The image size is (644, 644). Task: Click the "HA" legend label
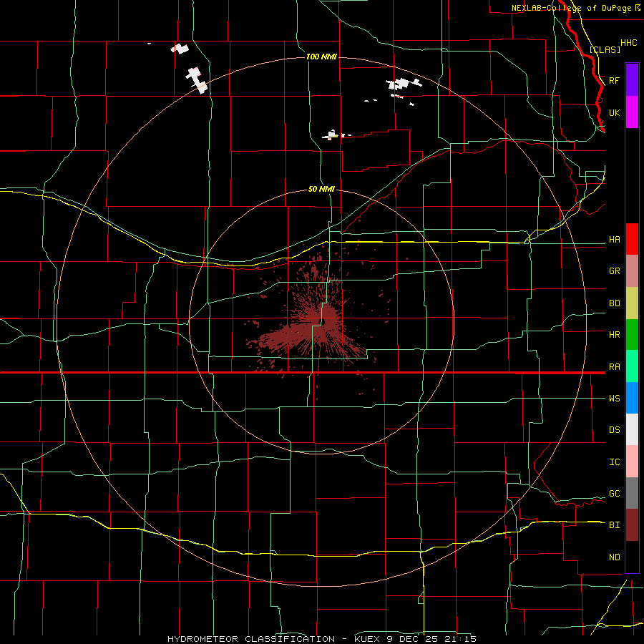pyautogui.click(x=614, y=240)
